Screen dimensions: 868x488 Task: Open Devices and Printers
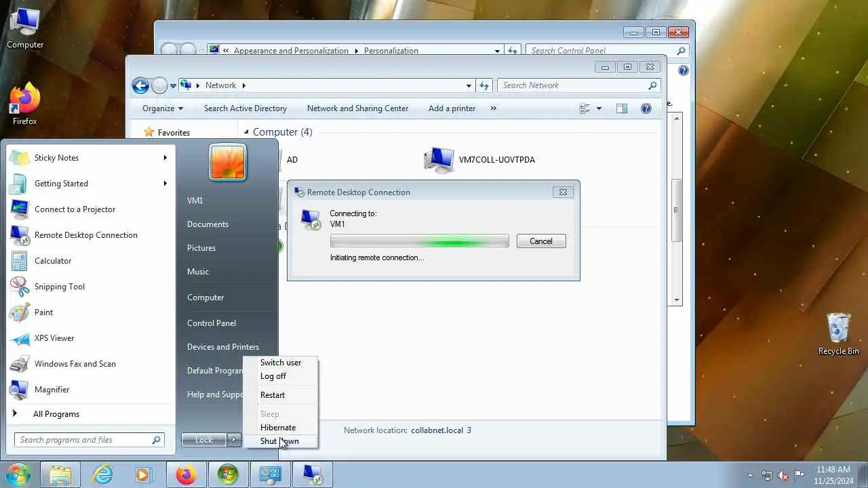pyautogui.click(x=223, y=347)
